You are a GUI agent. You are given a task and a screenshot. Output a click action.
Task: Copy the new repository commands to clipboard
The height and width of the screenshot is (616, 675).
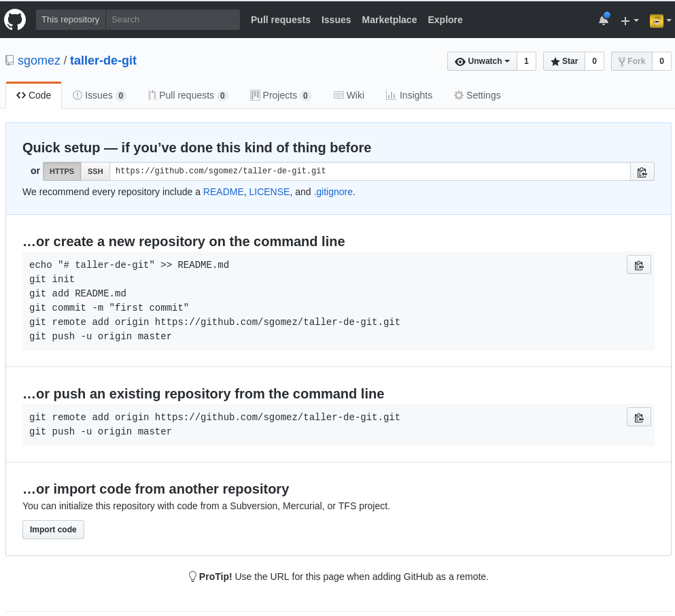click(x=638, y=265)
